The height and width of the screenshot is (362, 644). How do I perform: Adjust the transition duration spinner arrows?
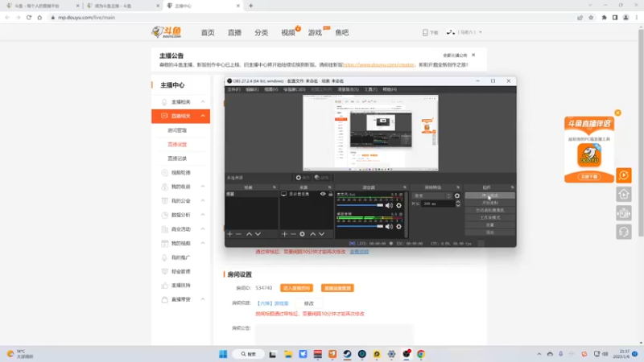point(458,204)
